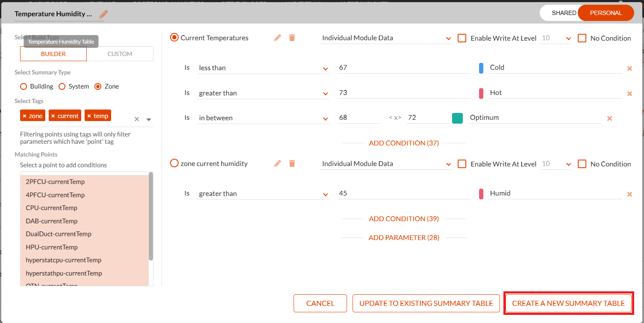Open the 'less than' operator dropdown
644x323 pixels.
tap(263, 68)
